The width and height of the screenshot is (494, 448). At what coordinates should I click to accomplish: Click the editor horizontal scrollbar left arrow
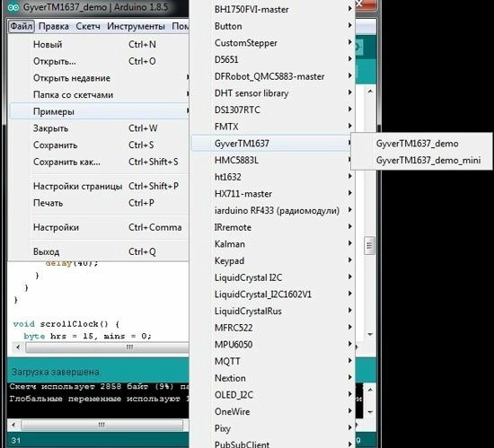click(x=18, y=347)
